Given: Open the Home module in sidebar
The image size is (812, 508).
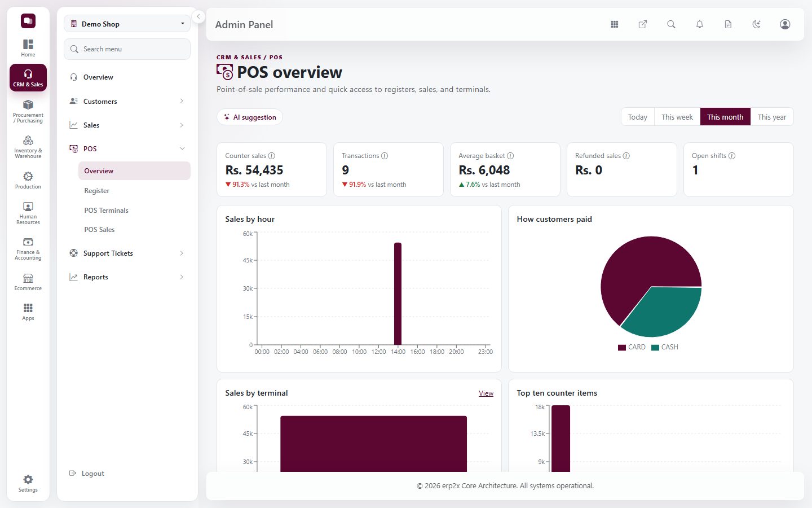Looking at the screenshot, I should (28, 48).
